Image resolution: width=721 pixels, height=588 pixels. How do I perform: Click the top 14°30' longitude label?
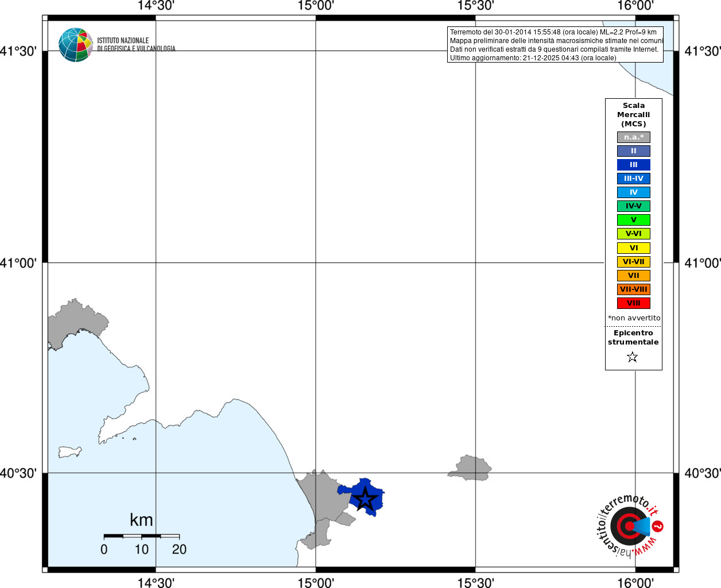tap(156, 6)
